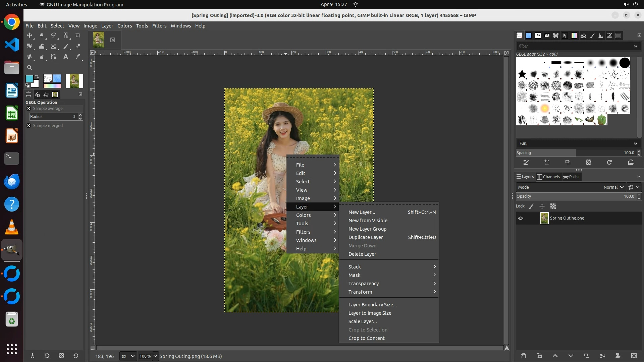Open the layer Mode Normal dropdown

point(613,187)
